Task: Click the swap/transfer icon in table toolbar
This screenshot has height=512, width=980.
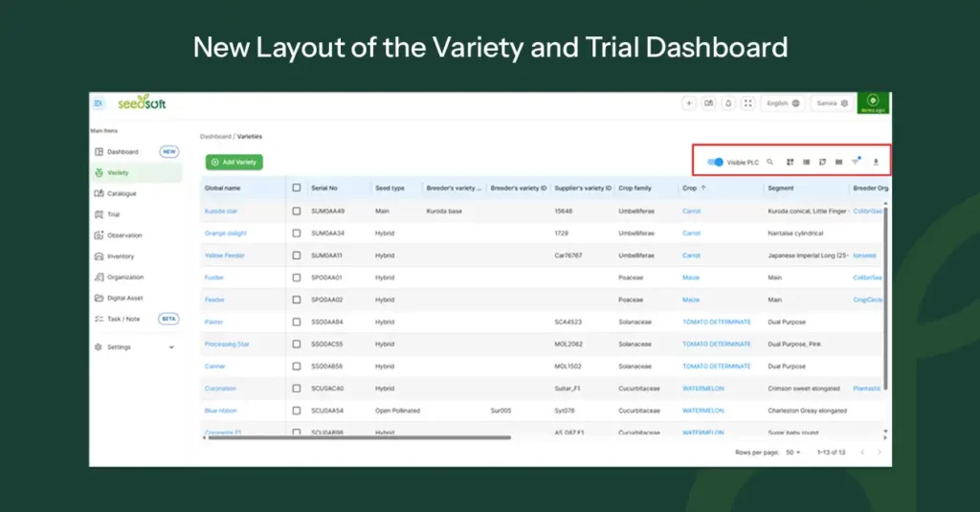Action: click(x=822, y=162)
